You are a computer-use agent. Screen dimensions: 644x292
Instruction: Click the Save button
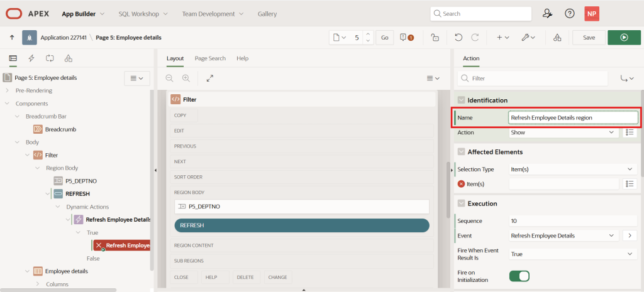coord(589,37)
